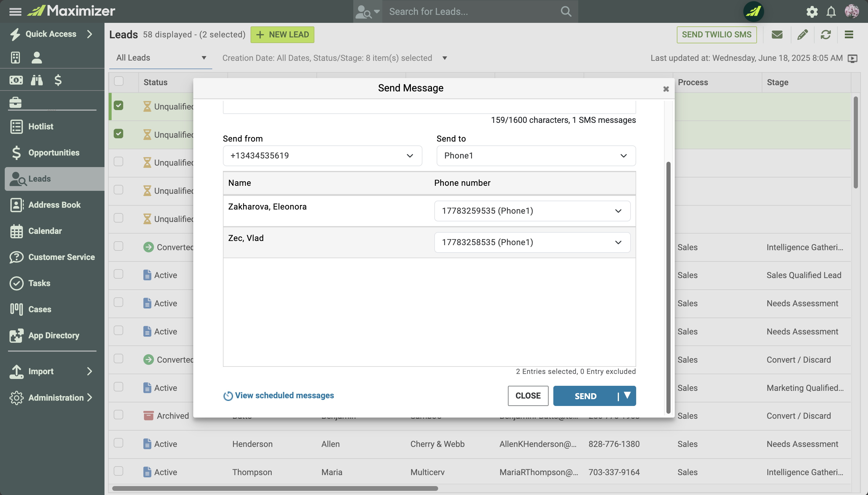Sort by the Stage column header
The width and height of the screenshot is (868, 495).
click(x=777, y=82)
